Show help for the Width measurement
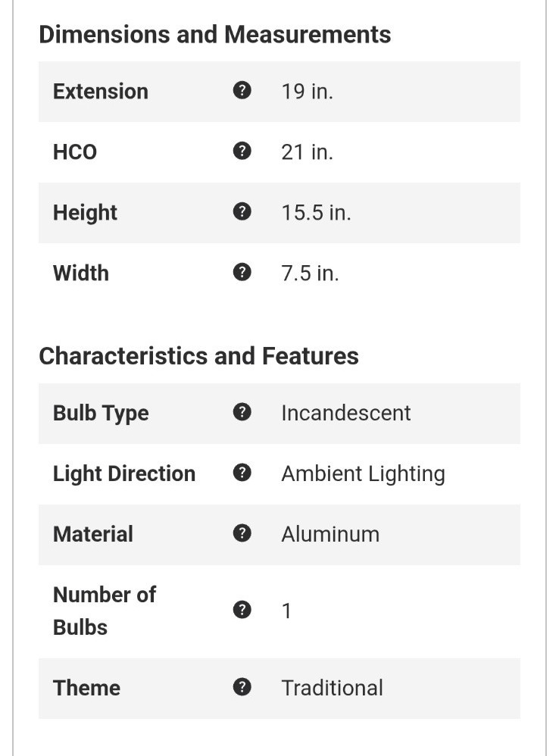This screenshot has width=559, height=756. (x=242, y=273)
